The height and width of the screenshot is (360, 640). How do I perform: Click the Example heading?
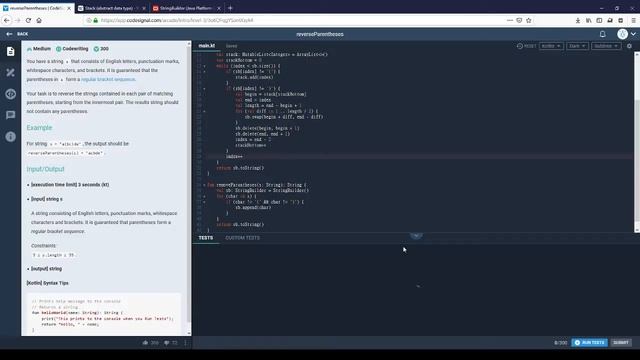point(39,128)
